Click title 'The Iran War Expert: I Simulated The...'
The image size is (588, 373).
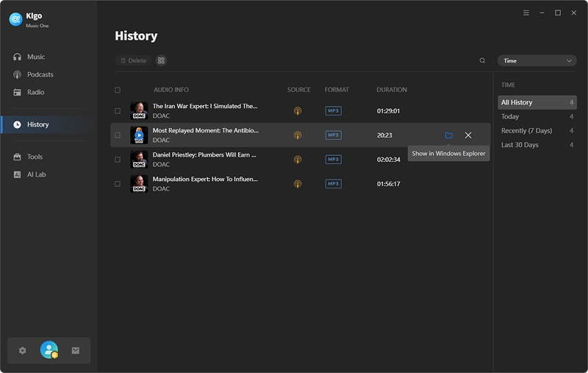[205, 106]
